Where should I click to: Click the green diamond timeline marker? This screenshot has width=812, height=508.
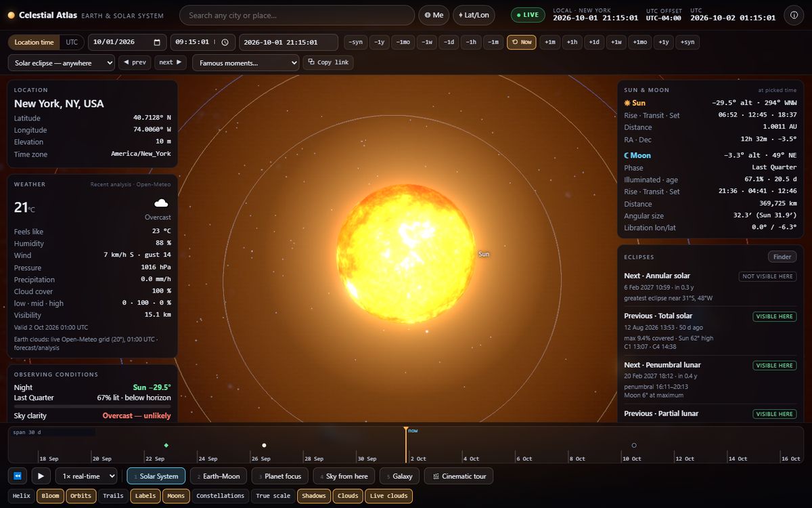click(x=166, y=445)
